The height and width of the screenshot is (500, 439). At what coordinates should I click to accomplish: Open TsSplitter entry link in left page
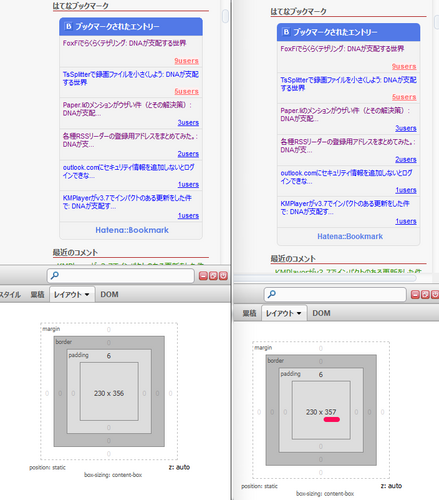[x=131, y=78]
